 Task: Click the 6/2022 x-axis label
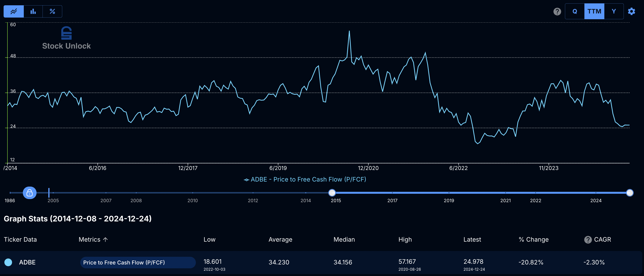coord(458,168)
